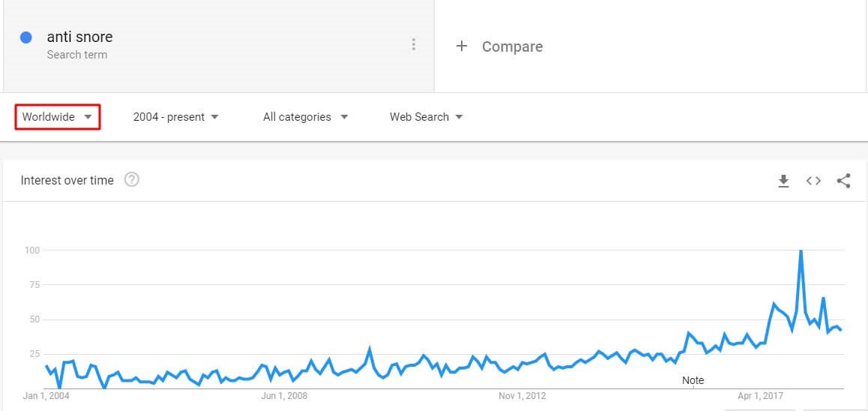Click the Apr 1, 2017 axis label
The height and width of the screenshot is (411, 868).
point(761,396)
